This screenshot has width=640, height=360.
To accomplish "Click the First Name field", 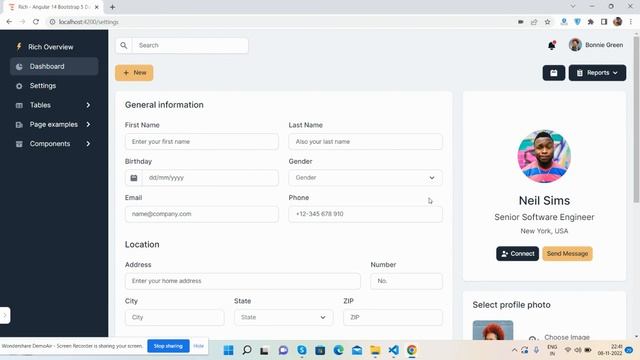I will [x=202, y=142].
